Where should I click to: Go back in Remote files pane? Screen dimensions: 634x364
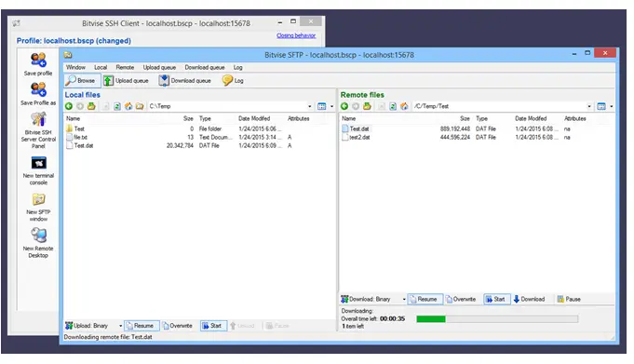(x=344, y=106)
